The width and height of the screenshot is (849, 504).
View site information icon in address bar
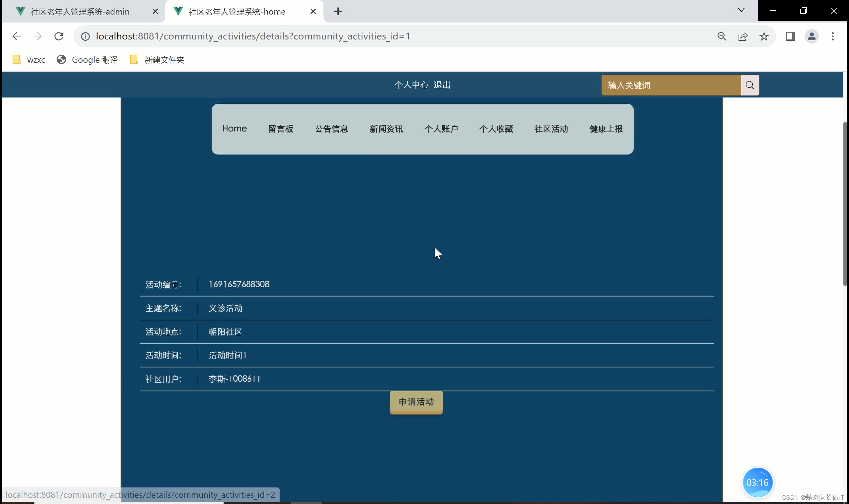[x=85, y=36]
